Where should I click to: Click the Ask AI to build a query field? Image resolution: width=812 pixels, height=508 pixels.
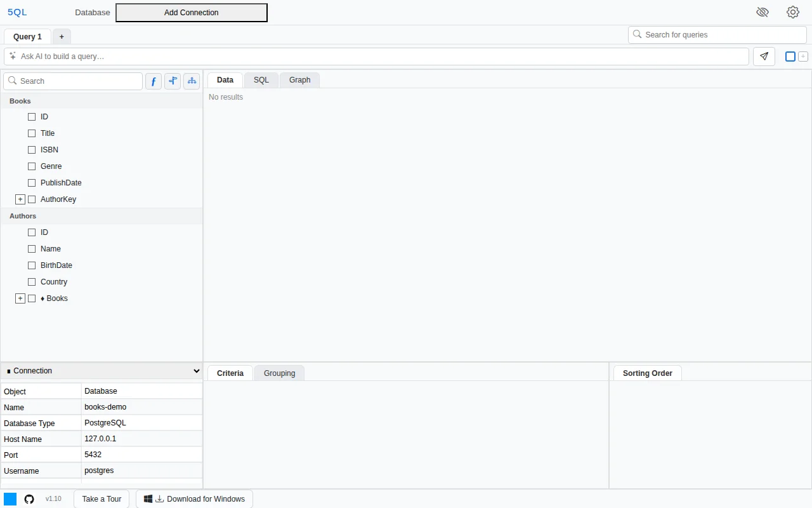376,57
